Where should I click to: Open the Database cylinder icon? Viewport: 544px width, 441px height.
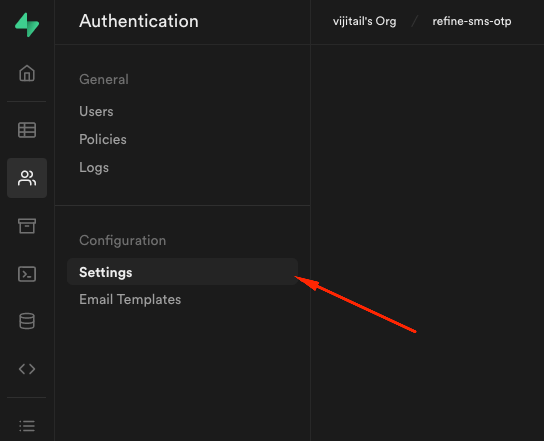pos(27,321)
